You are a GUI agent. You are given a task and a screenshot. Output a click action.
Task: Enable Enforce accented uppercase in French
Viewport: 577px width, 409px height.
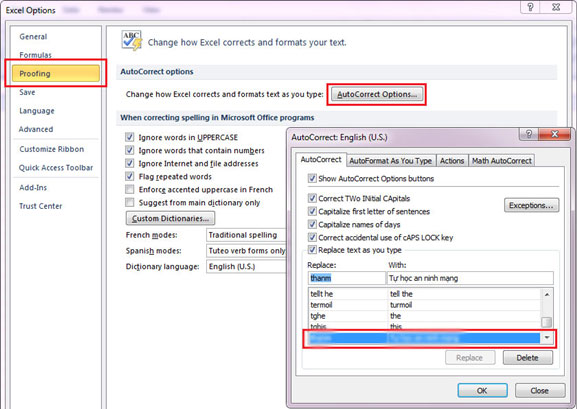[130, 189]
